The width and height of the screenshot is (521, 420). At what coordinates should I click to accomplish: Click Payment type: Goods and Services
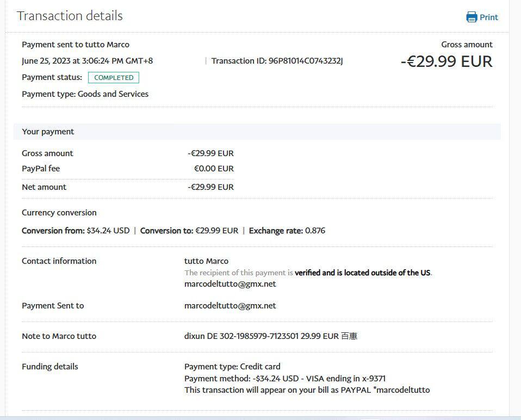(85, 94)
